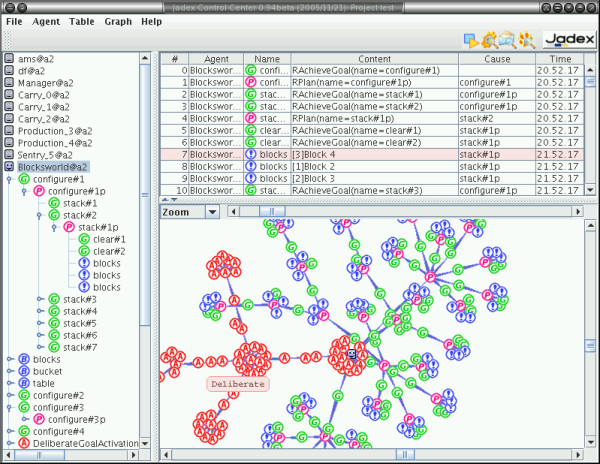Click graph vertical scrollbar thumb
Image resolution: width=600 pixels, height=464 pixels.
tap(590, 346)
